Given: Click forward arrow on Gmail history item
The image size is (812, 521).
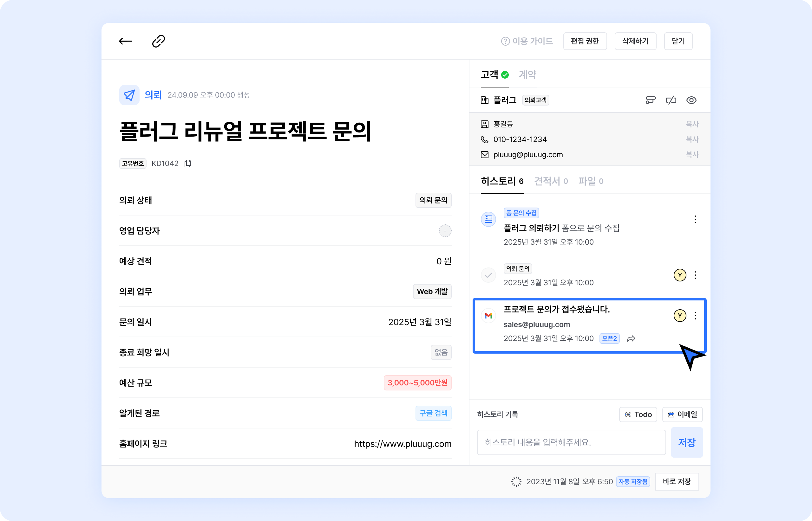Looking at the screenshot, I should (x=631, y=339).
